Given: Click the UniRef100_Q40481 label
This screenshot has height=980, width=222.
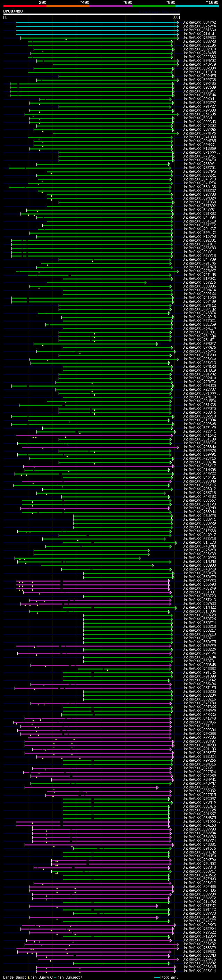Looking at the screenshot, I should (199, 477).
